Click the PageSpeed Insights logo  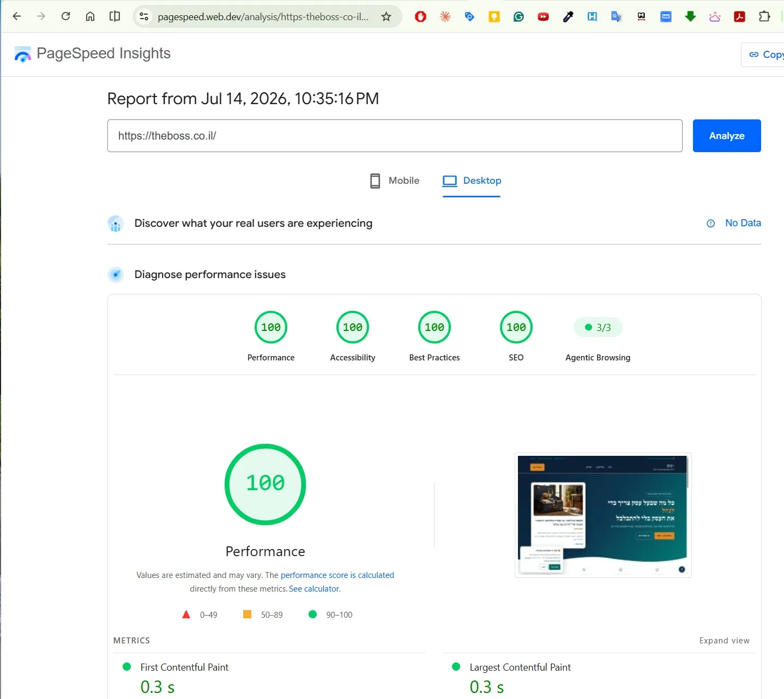[92, 53]
